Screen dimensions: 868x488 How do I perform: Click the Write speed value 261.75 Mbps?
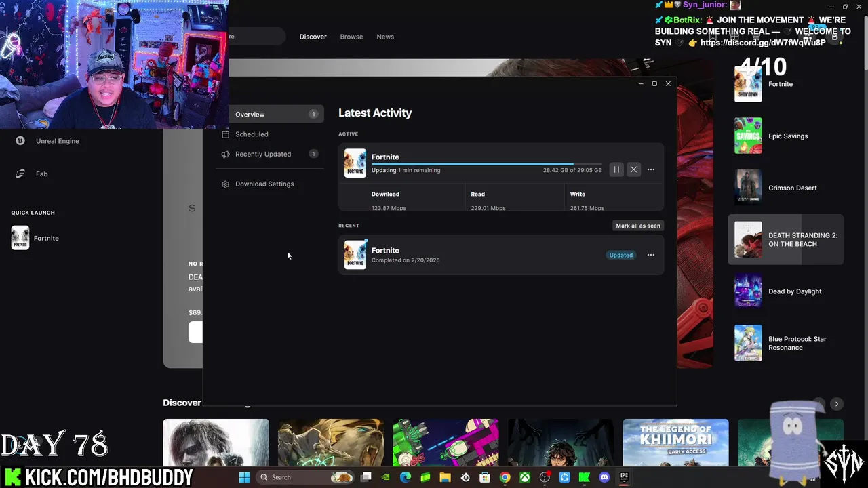click(587, 208)
